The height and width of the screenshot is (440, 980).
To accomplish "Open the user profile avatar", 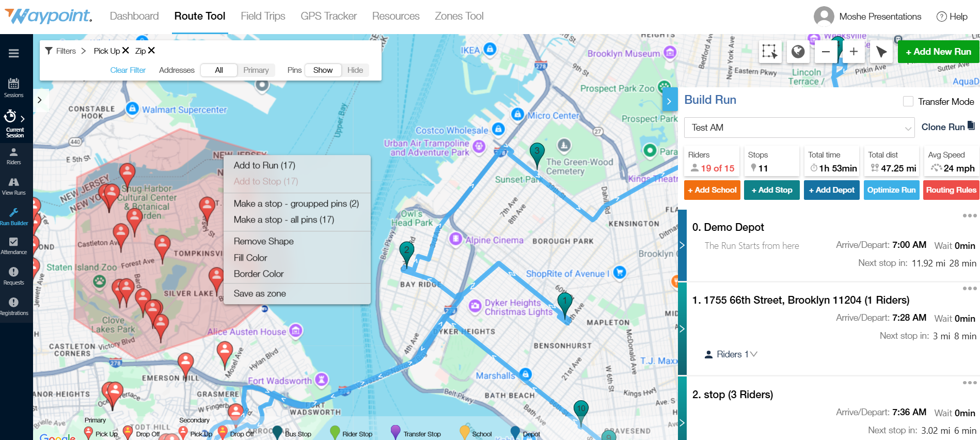I will (824, 17).
